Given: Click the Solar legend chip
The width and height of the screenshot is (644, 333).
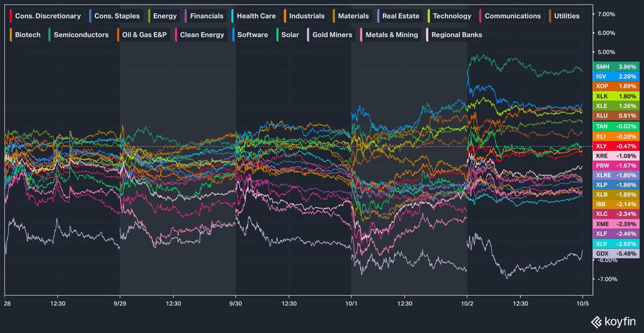Looking at the screenshot, I should point(289,35).
